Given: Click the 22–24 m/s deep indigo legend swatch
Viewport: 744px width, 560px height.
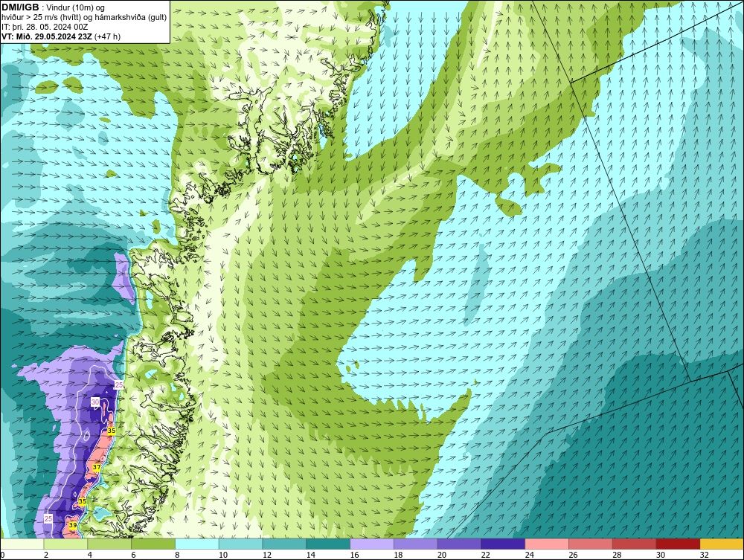Looking at the screenshot, I should pyautogui.click(x=503, y=544).
